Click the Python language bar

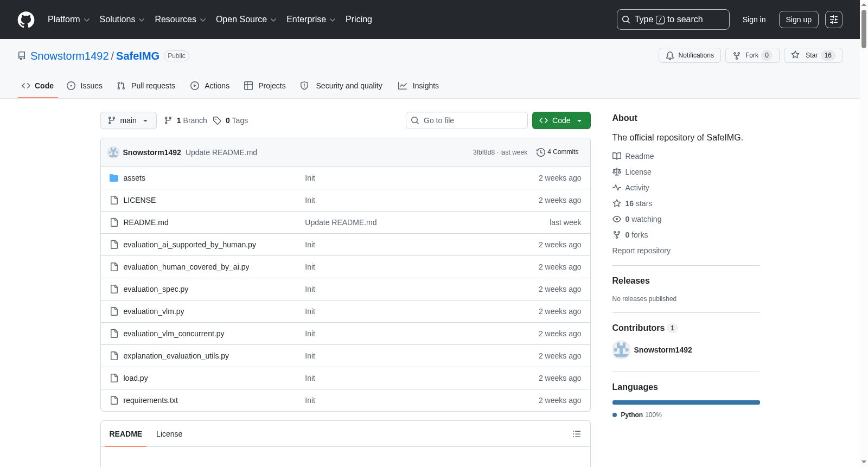(x=686, y=402)
